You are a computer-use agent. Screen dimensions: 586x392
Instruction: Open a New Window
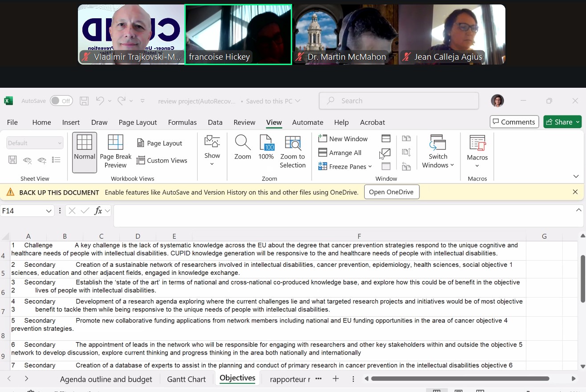point(343,139)
